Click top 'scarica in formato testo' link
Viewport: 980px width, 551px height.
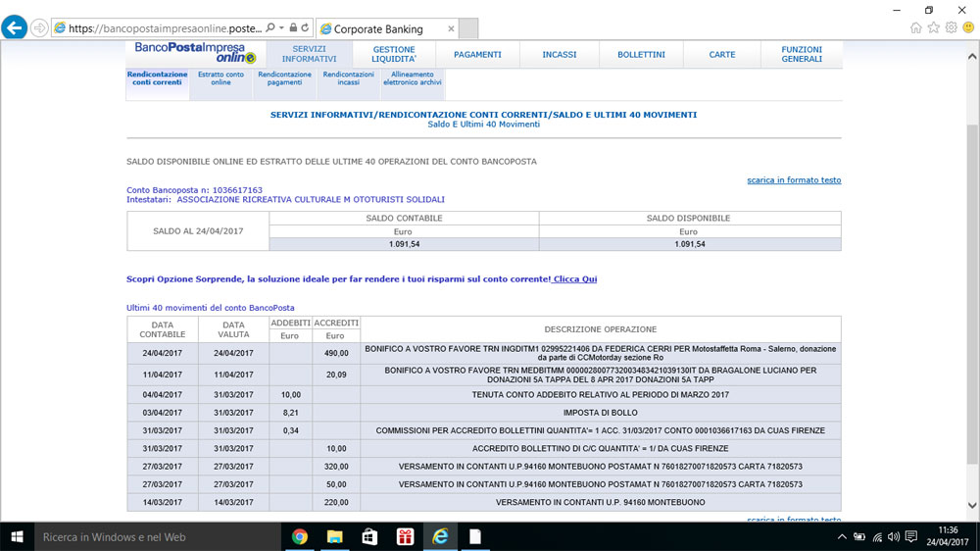[x=794, y=180]
